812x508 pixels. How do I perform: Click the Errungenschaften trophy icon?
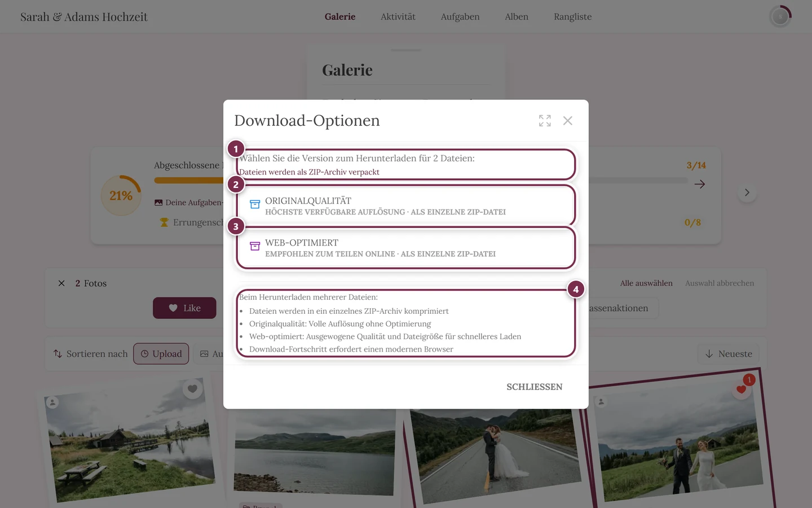(x=164, y=222)
